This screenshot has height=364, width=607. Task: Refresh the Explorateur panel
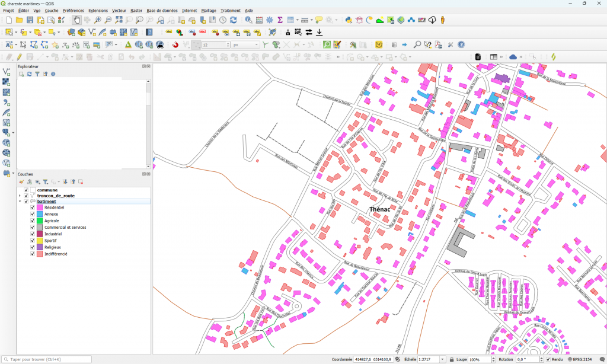[29, 74]
